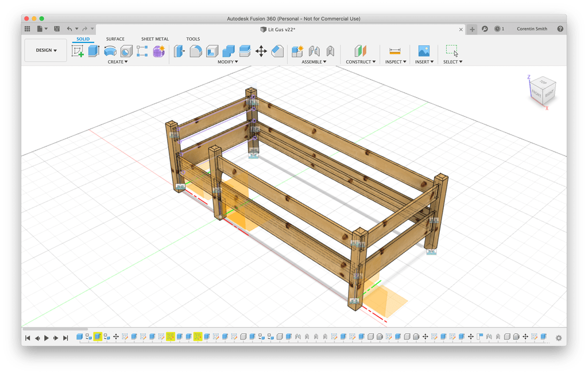This screenshot has height=374, width=588.
Task: Play the design timeline
Action: point(47,338)
